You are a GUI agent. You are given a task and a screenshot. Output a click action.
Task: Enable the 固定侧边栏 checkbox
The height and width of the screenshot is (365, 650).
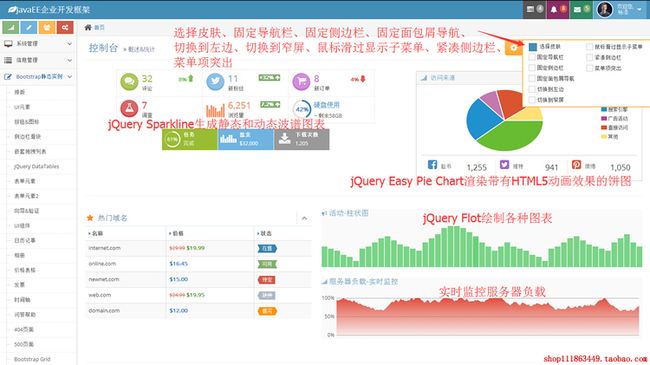[x=532, y=68]
